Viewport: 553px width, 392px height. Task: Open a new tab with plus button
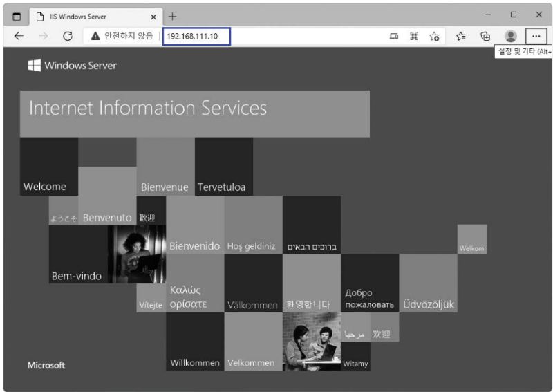(172, 17)
